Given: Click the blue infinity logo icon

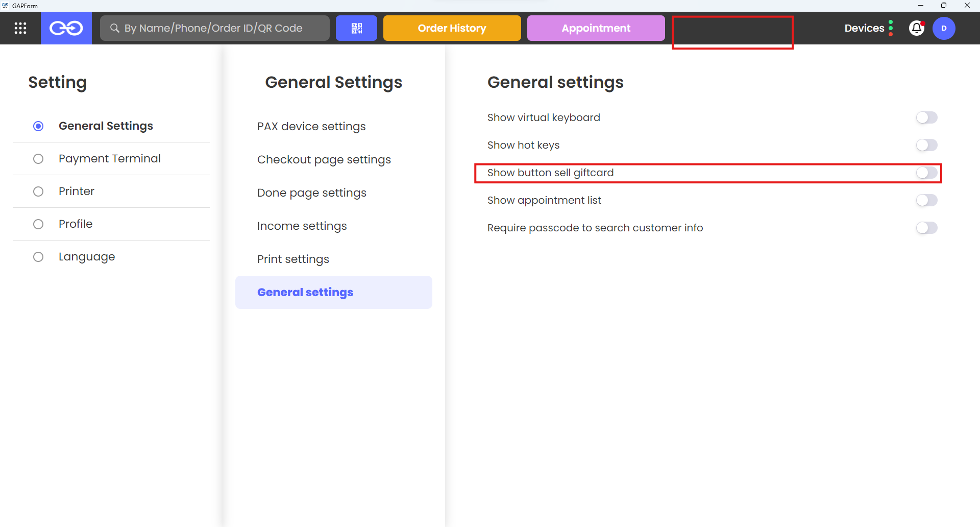Looking at the screenshot, I should tap(66, 28).
